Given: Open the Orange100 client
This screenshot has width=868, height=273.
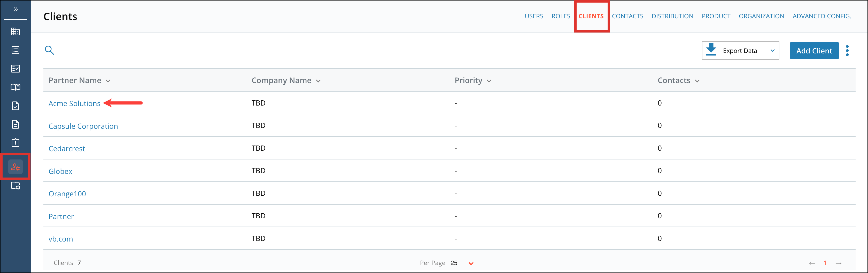Looking at the screenshot, I should pyautogui.click(x=67, y=194).
